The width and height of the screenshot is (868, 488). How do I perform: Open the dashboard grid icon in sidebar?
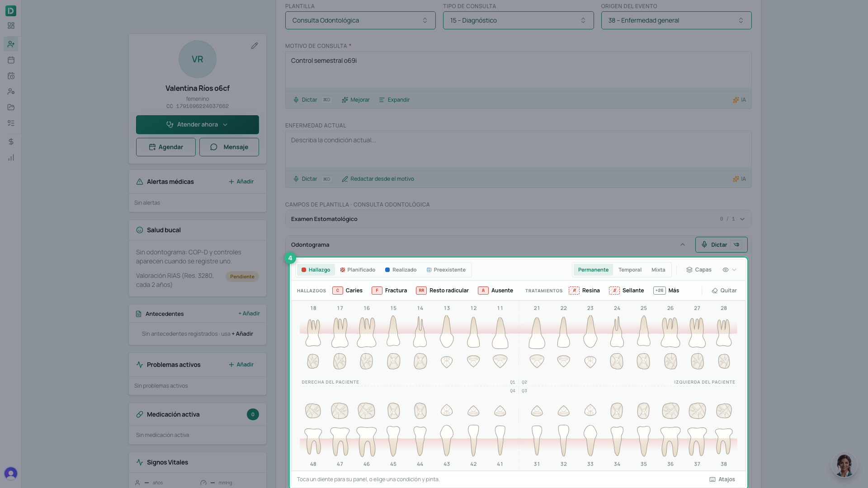11,26
